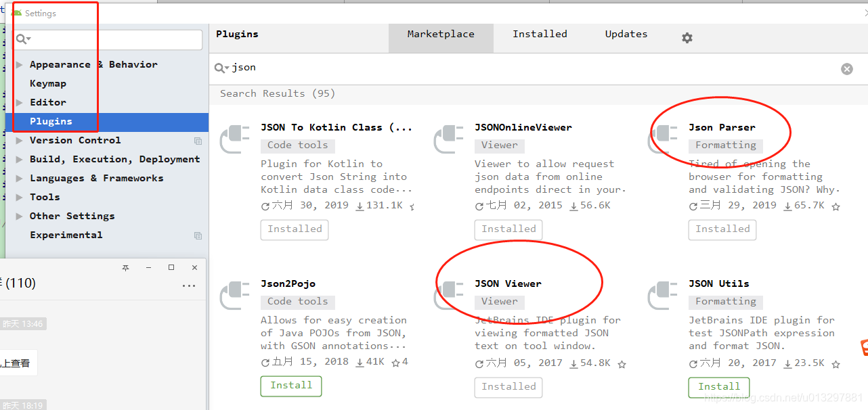Click Installed button under JSONOnlineViewer
The height and width of the screenshot is (410, 868).
pyautogui.click(x=508, y=229)
